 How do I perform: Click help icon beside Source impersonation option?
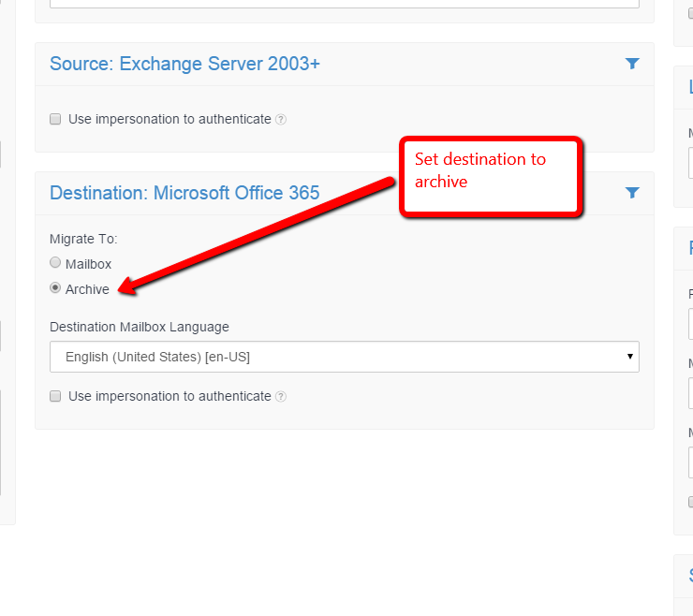click(x=281, y=119)
